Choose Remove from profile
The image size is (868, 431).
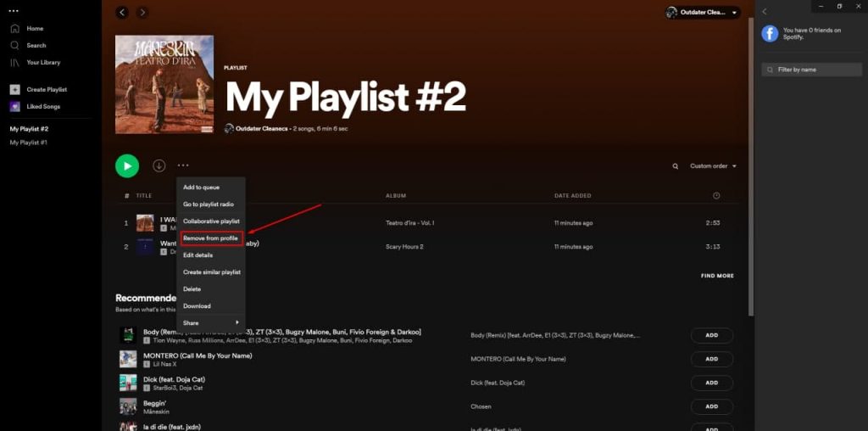tap(211, 238)
